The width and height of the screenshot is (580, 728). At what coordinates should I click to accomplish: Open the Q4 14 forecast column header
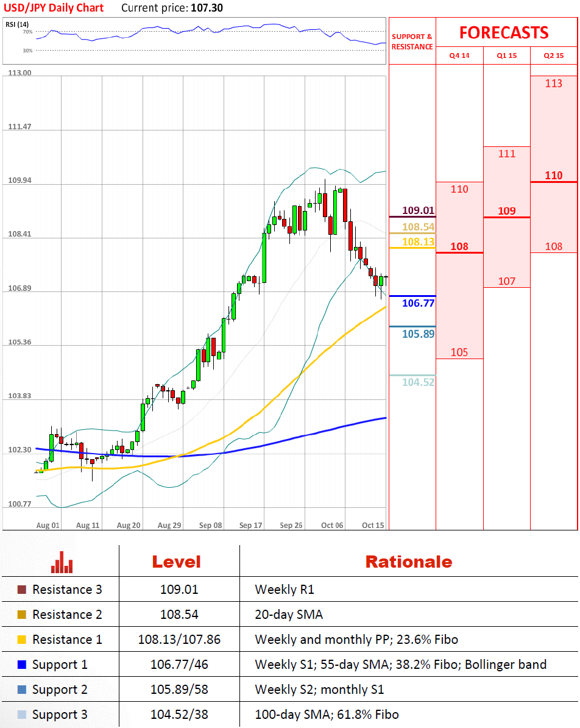point(459,55)
